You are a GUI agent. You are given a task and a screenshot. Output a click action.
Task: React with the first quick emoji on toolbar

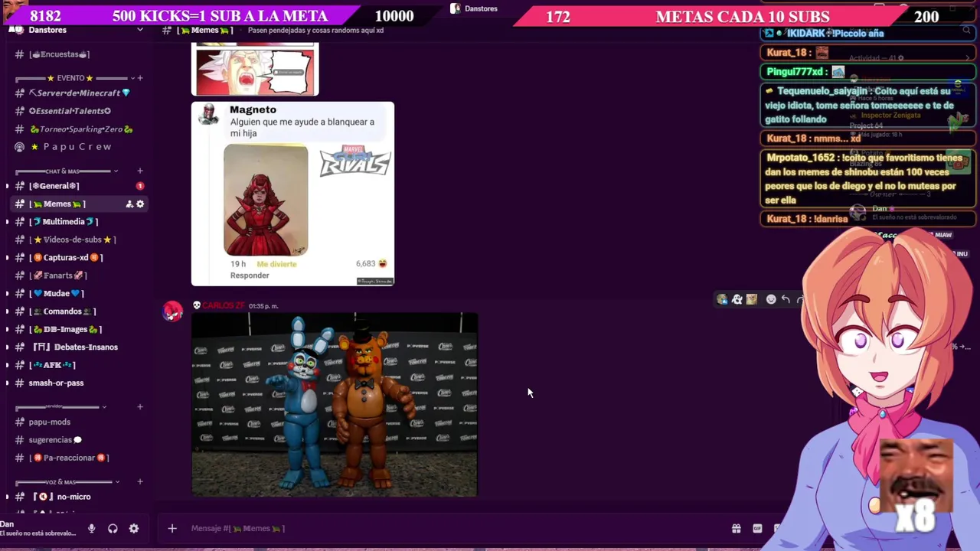[722, 299]
